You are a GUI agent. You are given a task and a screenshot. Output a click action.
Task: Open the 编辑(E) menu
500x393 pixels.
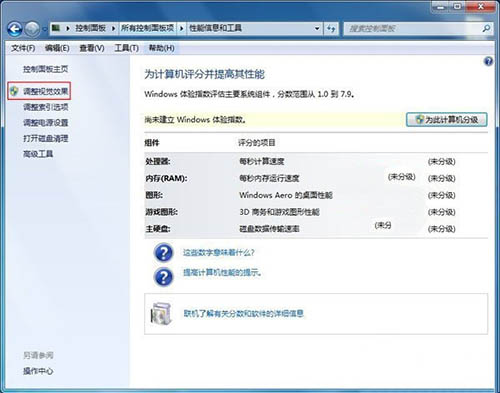[57, 48]
